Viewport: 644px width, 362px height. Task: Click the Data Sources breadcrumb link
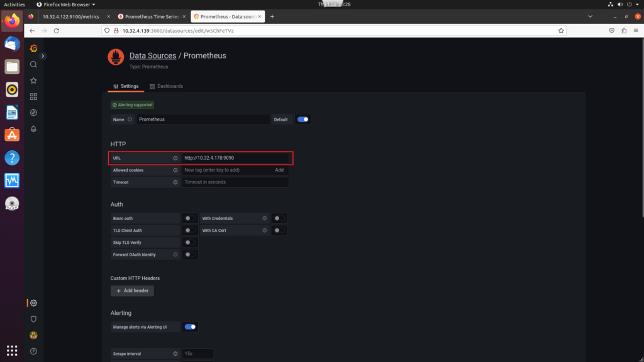pos(153,55)
